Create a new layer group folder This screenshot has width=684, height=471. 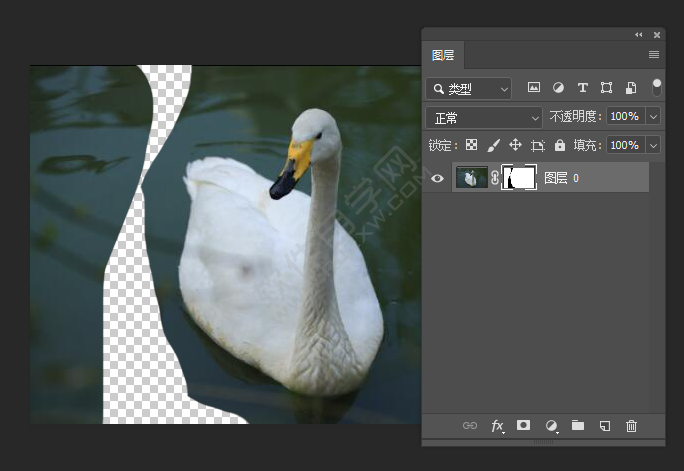click(577, 426)
